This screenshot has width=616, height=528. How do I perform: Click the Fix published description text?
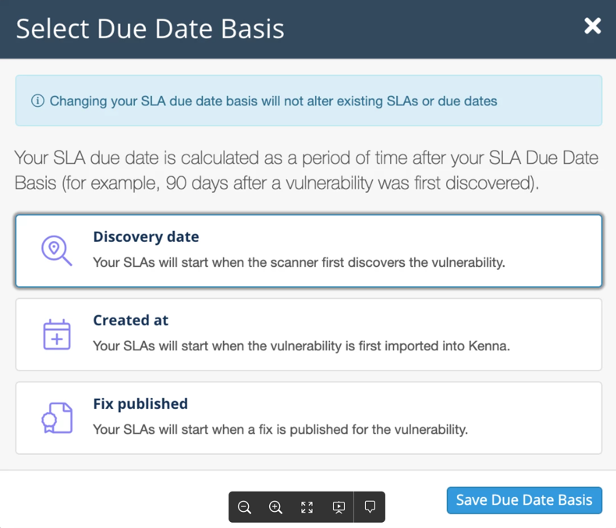[x=280, y=429]
